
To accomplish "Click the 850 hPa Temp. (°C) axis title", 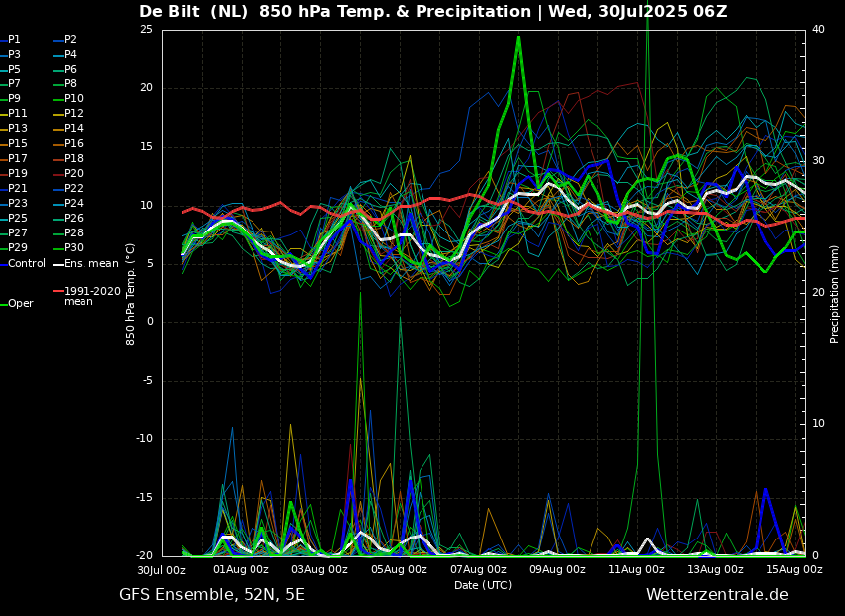I will click(x=130, y=294).
